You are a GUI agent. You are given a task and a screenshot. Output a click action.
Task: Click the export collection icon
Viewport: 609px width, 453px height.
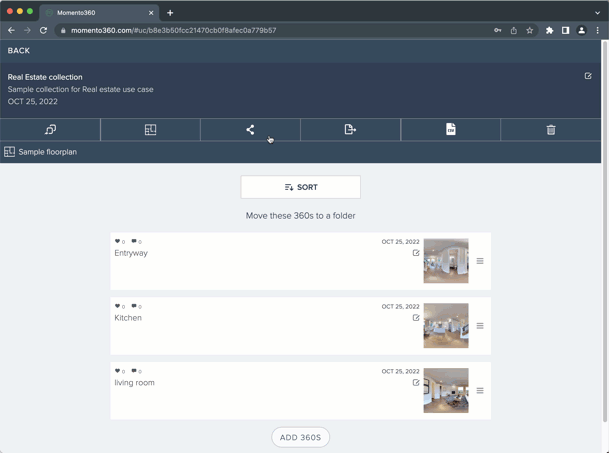(x=350, y=129)
